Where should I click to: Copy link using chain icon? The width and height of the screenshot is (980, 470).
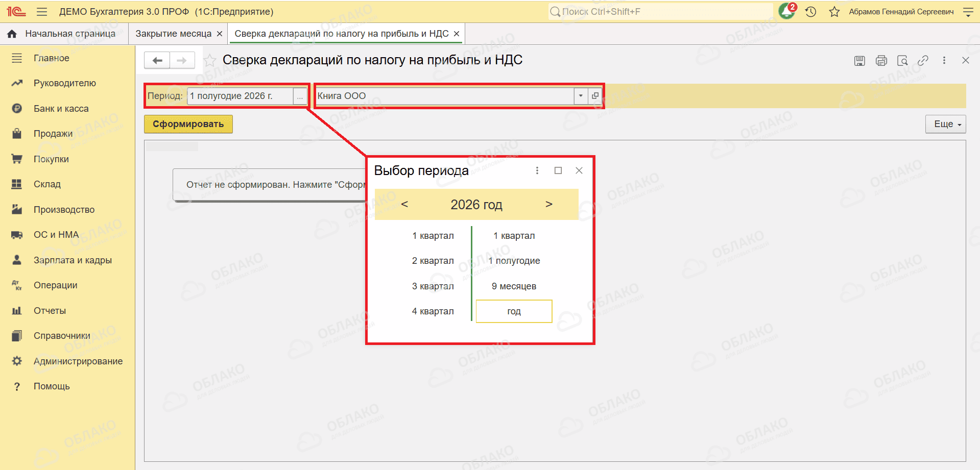[923, 61]
